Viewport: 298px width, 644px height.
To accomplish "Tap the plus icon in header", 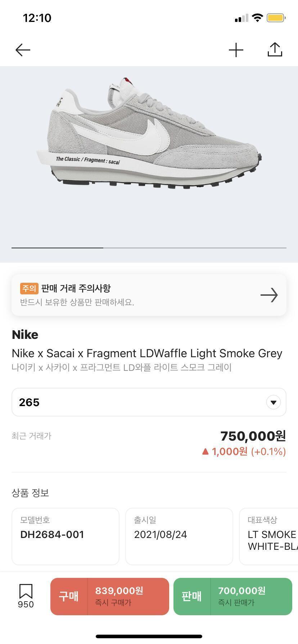I will point(236,50).
